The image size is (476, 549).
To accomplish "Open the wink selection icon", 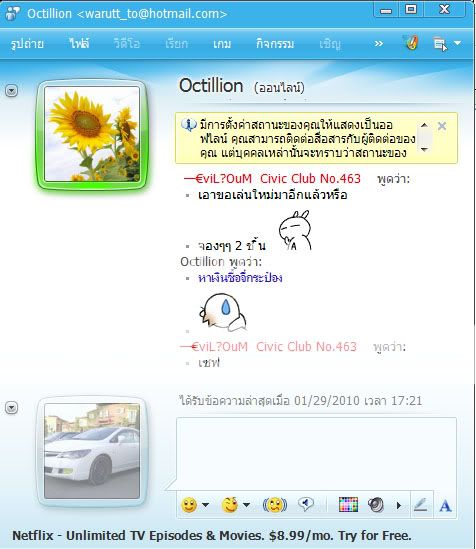I will pos(230,505).
